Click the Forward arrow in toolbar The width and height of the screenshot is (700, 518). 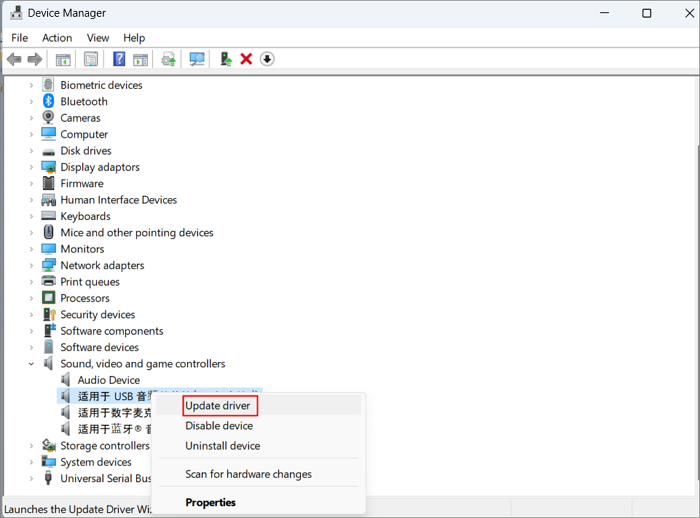tap(35, 59)
